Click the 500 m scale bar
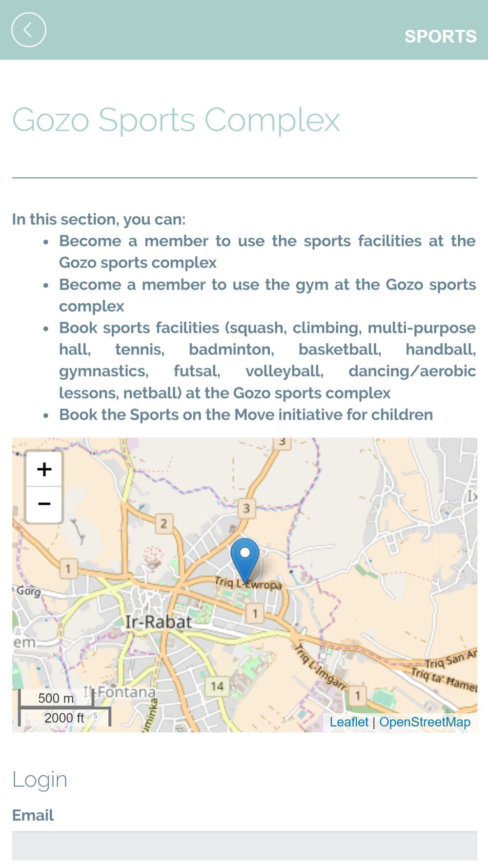 pos(56,698)
